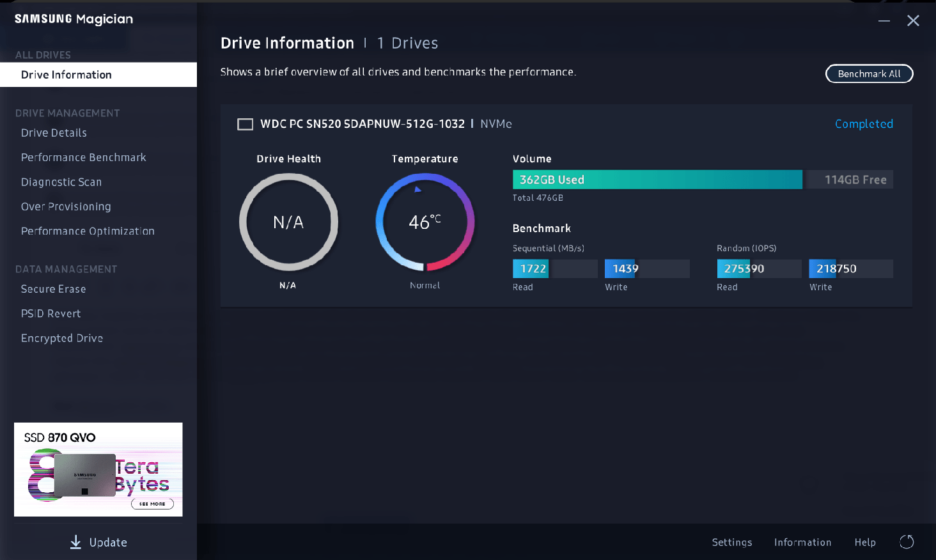Click the Drive Health heading
This screenshot has height=560, width=936.
pos(289,159)
